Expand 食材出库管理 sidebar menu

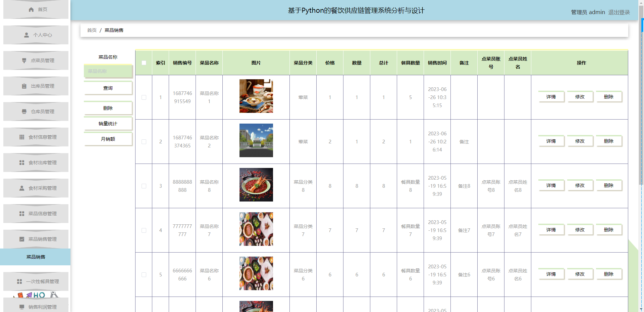click(36, 163)
